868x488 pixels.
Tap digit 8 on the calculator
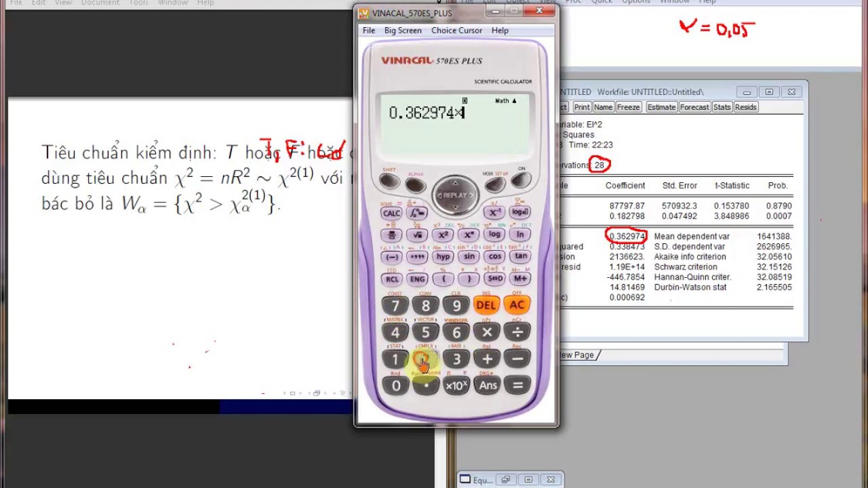(x=426, y=305)
